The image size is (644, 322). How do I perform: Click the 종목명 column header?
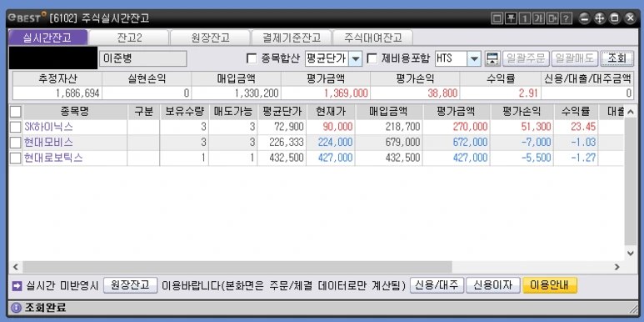click(x=76, y=112)
